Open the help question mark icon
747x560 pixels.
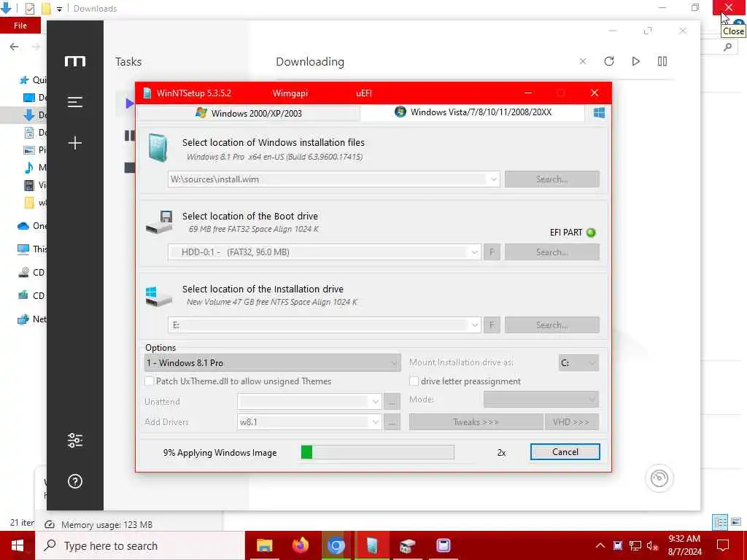75,481
